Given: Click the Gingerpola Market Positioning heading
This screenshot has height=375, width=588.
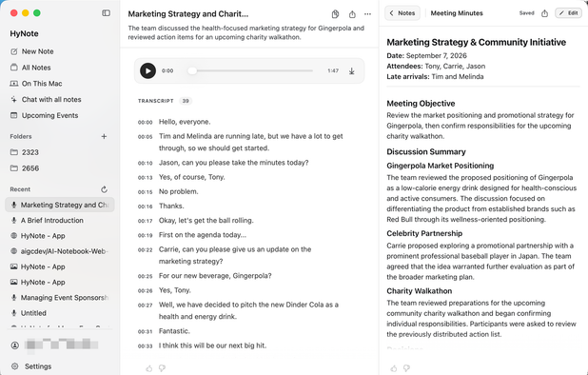Looking at the screenshot, I should [441, 166].
